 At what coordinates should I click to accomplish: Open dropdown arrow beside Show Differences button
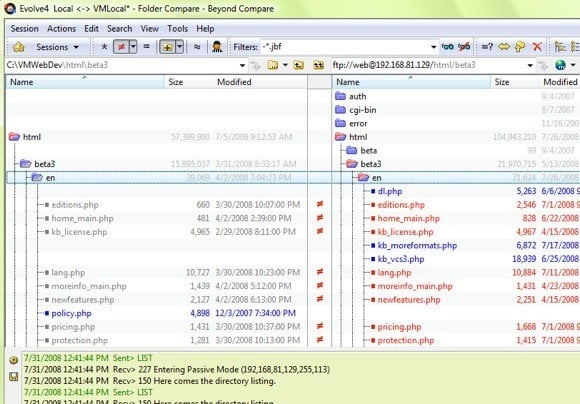133,47
